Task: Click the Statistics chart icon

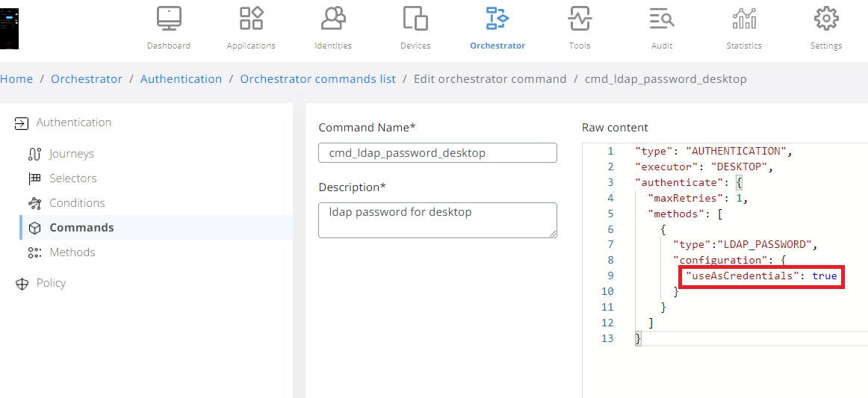Action: click(744, 19)
